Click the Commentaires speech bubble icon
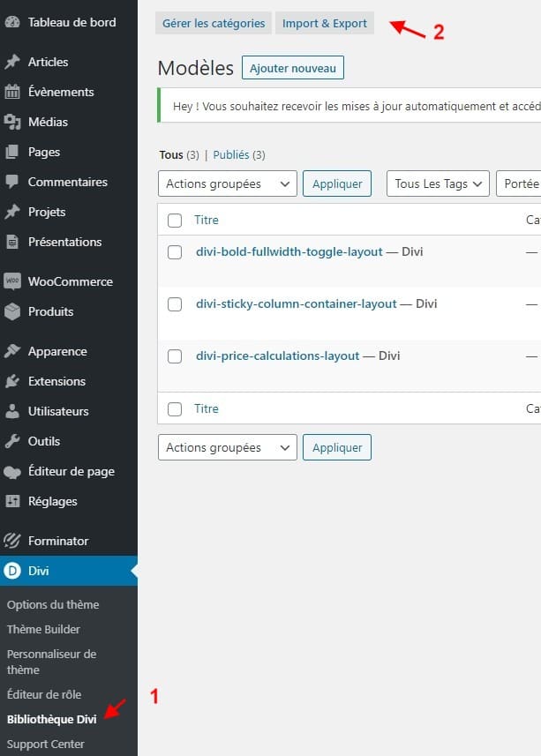The width and height of the screenshot is (541, 756). point(12,182)
